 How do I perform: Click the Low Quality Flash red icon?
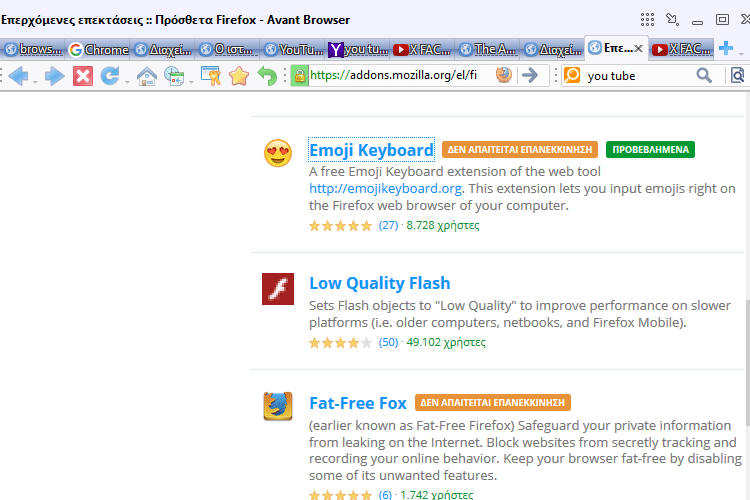[278, 289]
